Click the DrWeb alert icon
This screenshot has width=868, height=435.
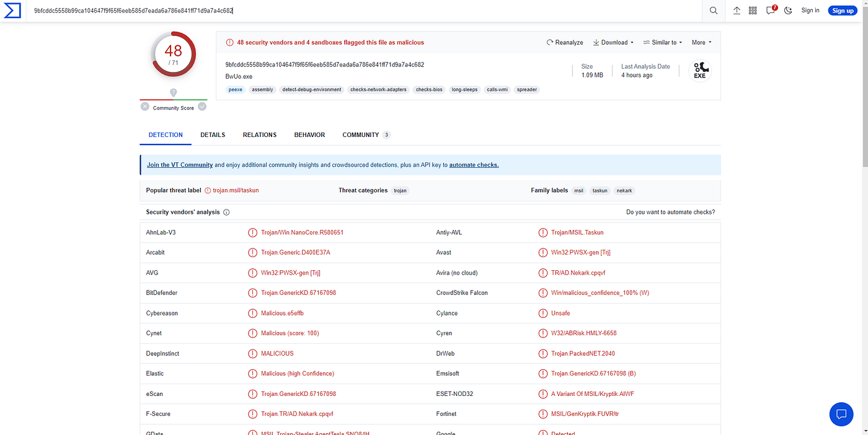[543, 353]
